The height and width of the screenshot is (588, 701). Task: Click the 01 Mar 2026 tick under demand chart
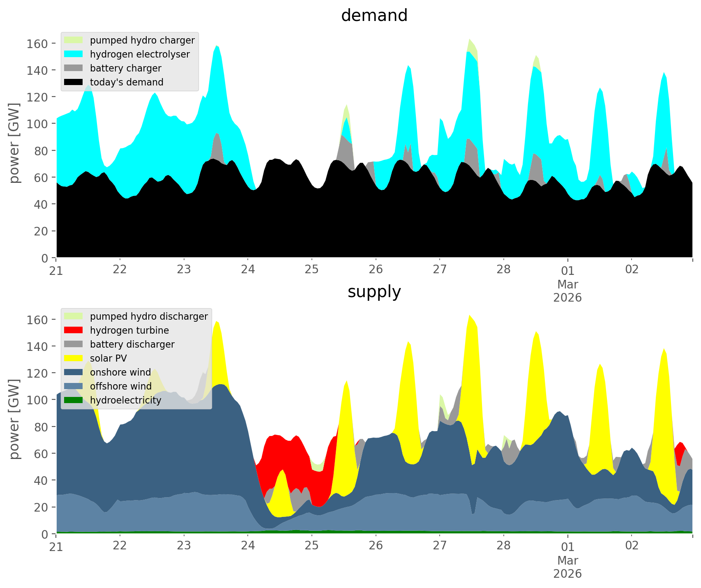(567, 284)
